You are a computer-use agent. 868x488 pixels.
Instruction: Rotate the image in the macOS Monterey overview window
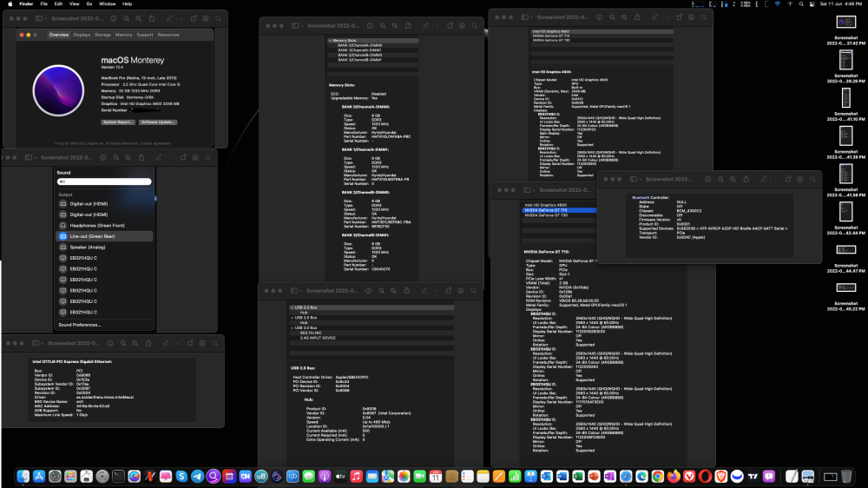(x=194, y=18)
